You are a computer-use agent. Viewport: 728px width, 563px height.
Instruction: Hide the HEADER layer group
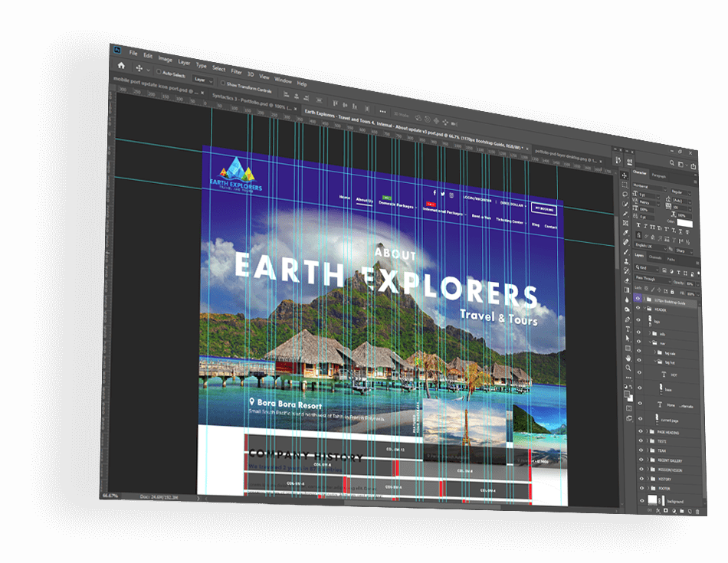[x=638, y=308]
